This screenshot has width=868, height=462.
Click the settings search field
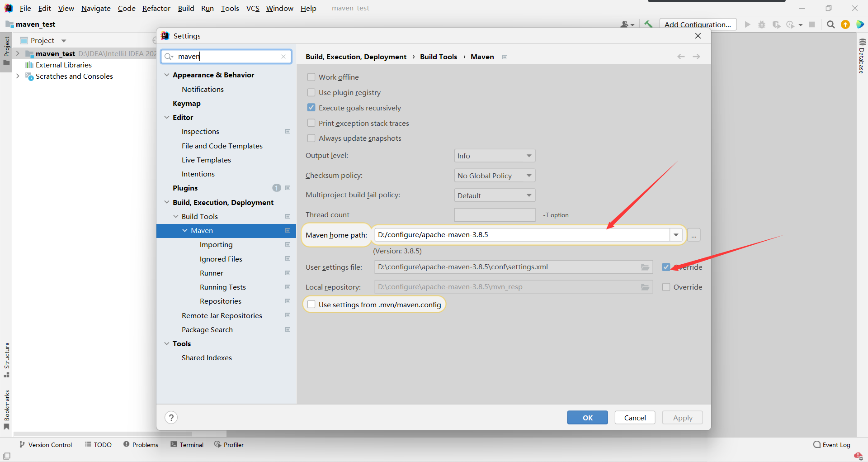(x=226, y=57)
